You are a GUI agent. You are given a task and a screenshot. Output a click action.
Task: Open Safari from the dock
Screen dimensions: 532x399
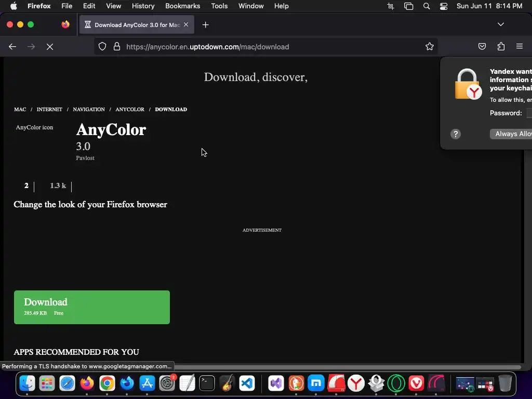(67, 383)
